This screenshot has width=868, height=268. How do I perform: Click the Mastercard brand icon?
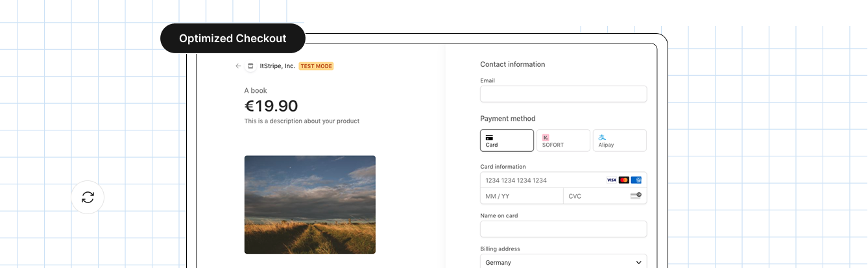[x=623, y=180]
